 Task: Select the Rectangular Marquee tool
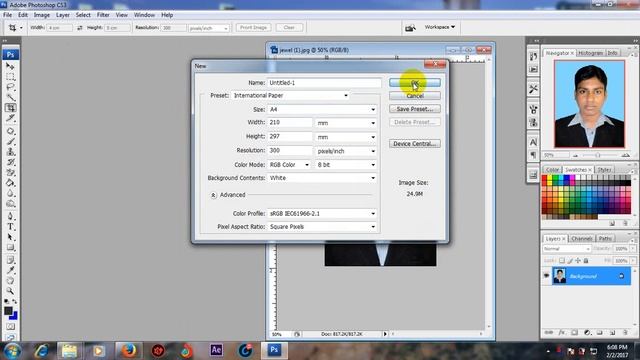pos(11,76)
